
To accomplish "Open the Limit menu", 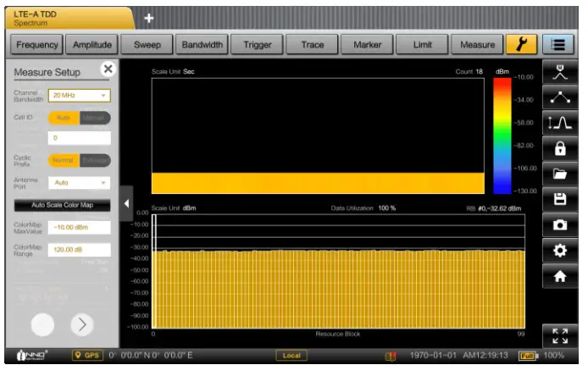I will [x=422, y=45].
